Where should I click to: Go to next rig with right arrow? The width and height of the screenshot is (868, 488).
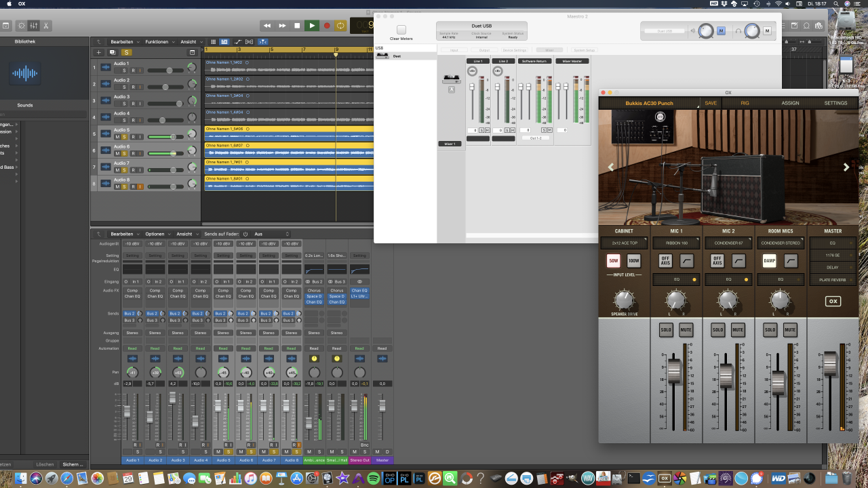pyautogui.click(x=846, y=167)
